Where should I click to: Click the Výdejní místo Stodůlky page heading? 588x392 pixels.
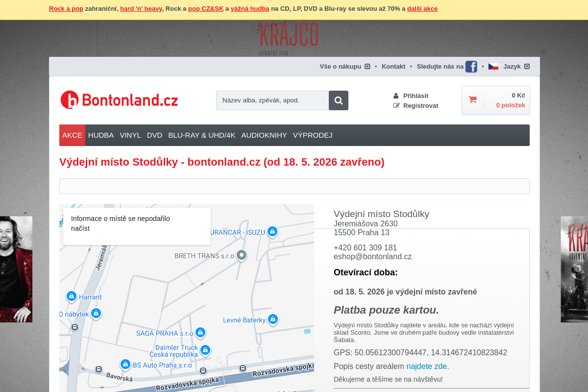(222, 162)
